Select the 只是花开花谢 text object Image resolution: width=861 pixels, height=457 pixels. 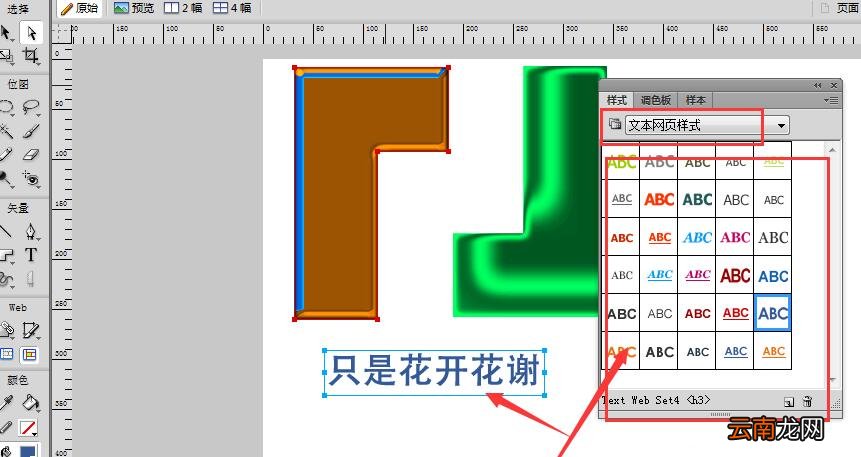434,372
